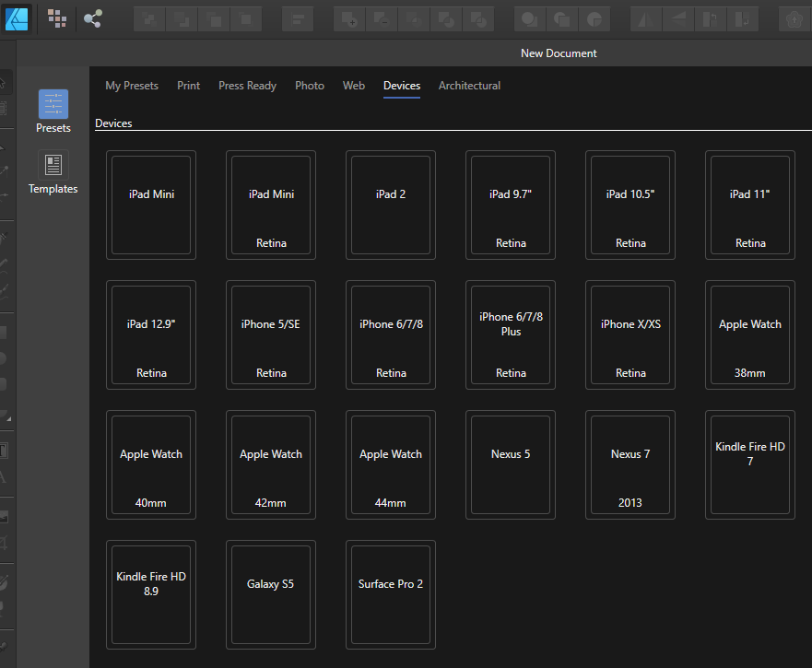Select the Devices tab

402,86
